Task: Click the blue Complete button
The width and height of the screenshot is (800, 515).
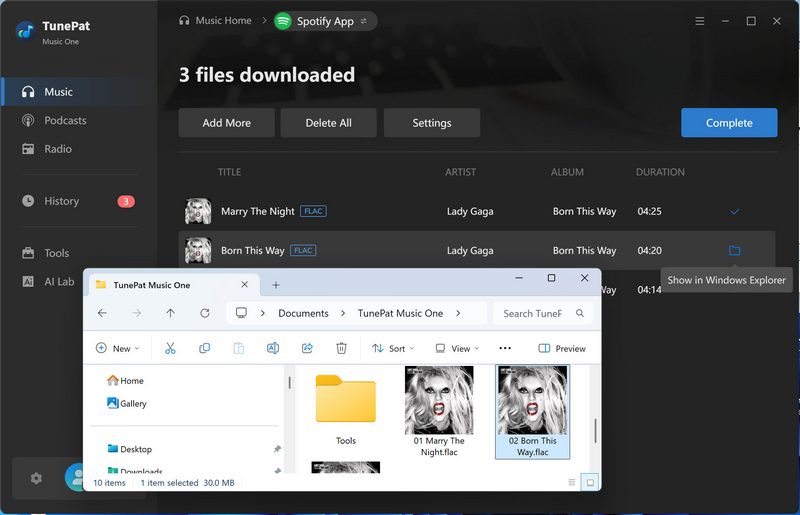Action: tap(729, 122)
